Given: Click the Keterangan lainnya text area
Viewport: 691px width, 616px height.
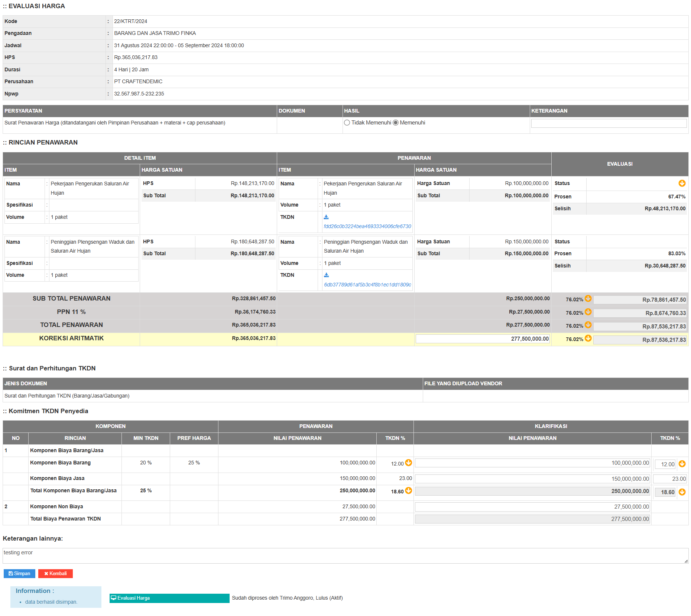Looking at the screenshot, I should 345,555.
